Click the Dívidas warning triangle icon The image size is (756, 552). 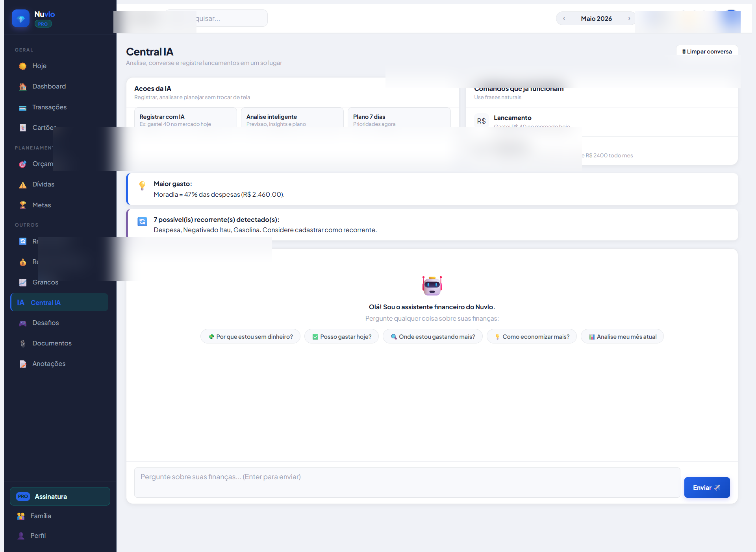point(23,185)
